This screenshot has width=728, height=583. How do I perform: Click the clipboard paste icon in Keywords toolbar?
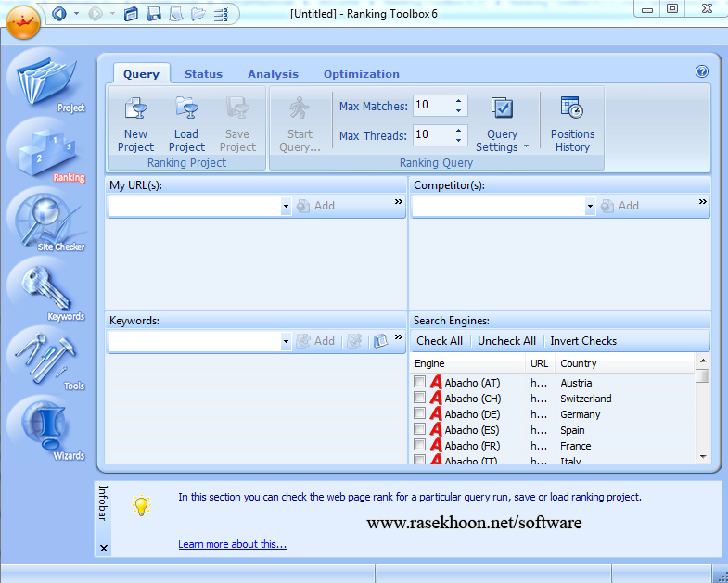point(381,341)
